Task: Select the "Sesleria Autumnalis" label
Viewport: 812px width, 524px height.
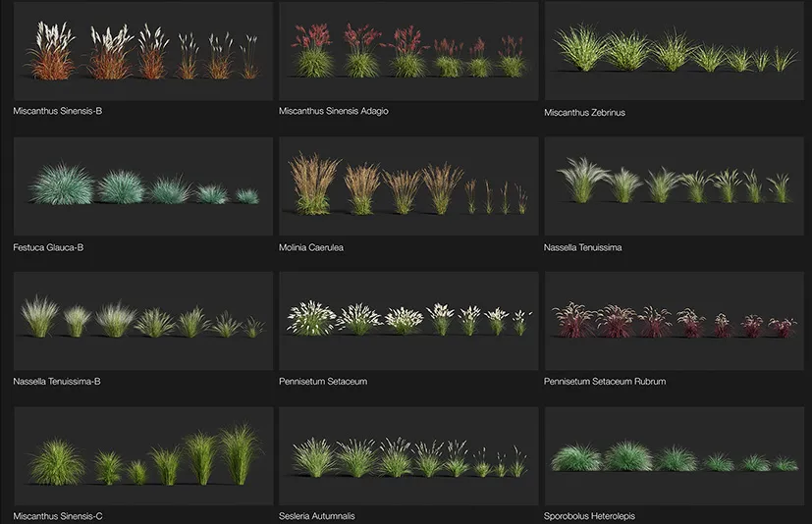Action: [317, 516]
